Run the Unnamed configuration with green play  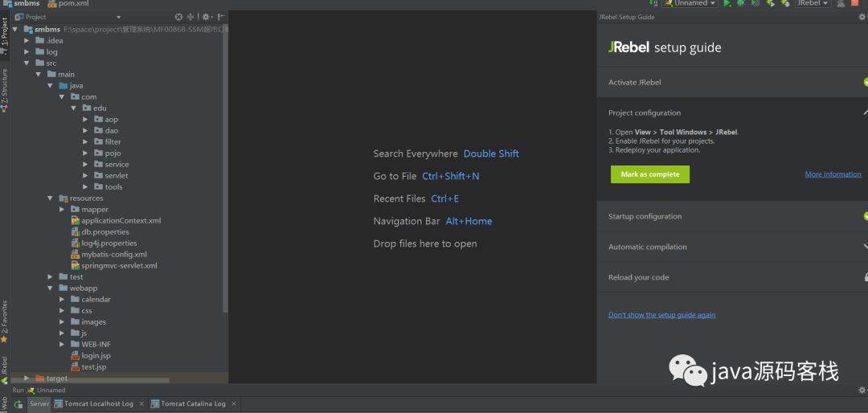coord(727,3)
